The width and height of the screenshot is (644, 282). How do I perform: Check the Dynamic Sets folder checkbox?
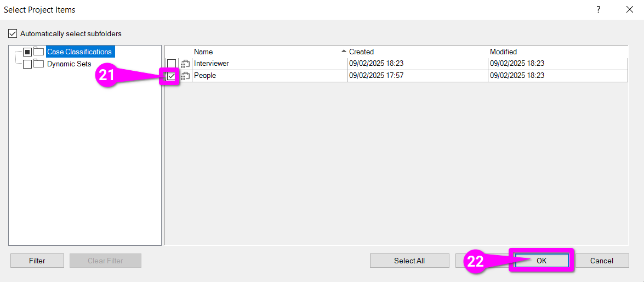click(x=27, y=64)
